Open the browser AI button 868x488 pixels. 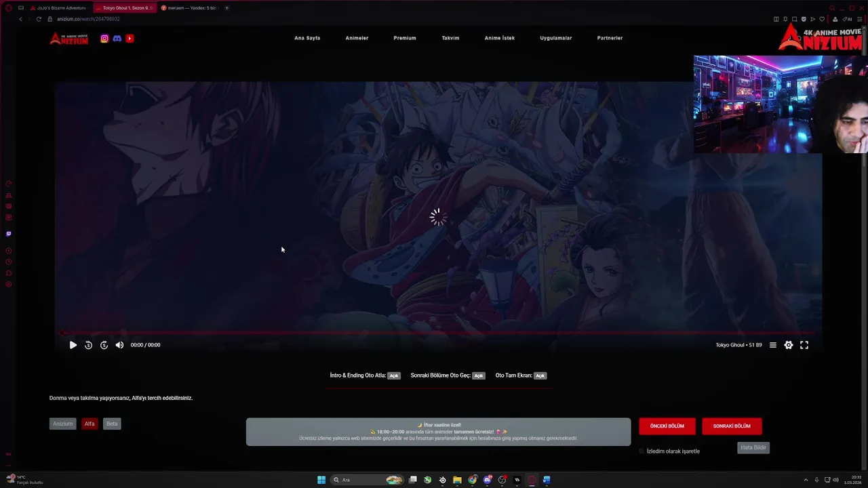coord(848,19)
